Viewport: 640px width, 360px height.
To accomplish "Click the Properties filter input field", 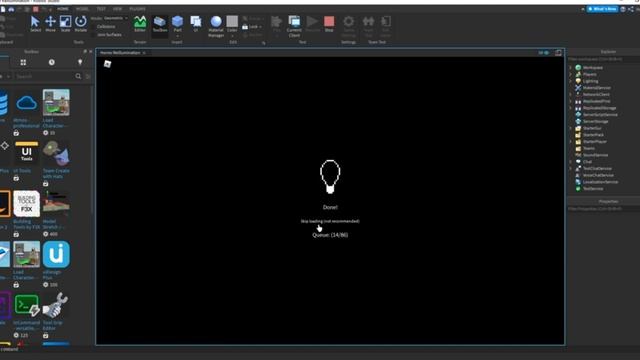I will tap(604, 209).
